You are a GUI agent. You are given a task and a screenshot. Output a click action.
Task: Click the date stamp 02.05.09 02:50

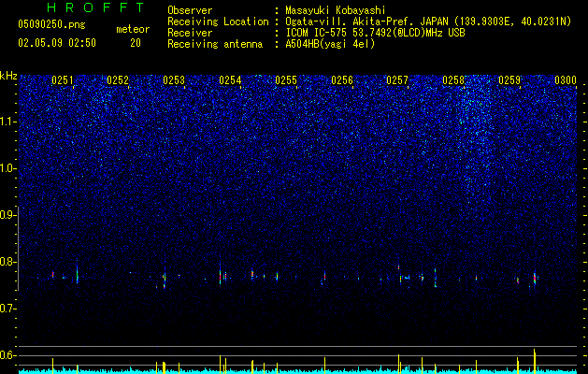point(57,43)
